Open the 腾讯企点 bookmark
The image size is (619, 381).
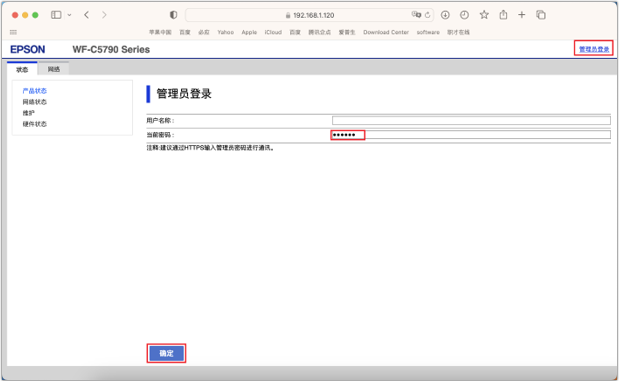pyautogui.click(x=319, y=32)
